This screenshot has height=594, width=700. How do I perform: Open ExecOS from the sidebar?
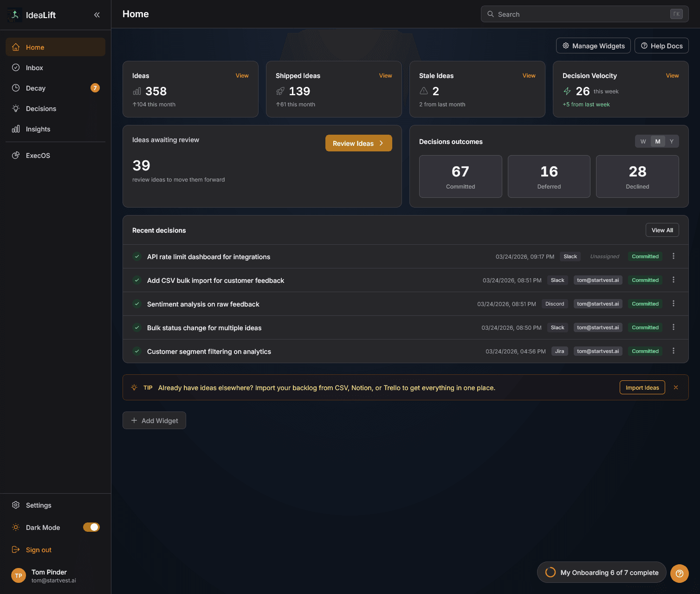tap(55, 155)
